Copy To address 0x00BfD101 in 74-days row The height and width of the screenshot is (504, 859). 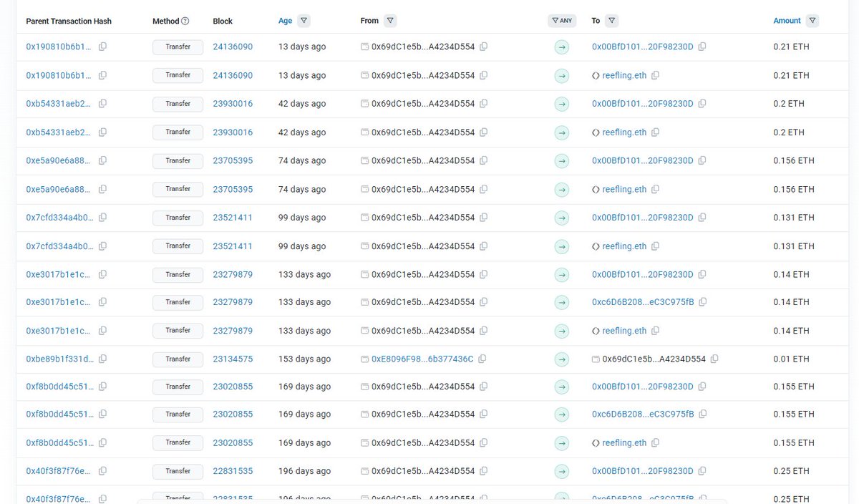click(702, 160)
